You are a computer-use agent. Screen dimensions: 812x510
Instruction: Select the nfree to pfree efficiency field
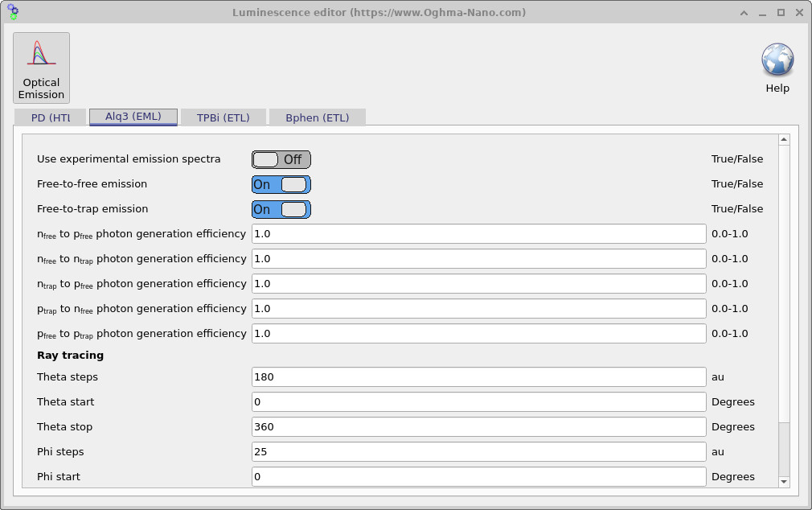point(478,233)
